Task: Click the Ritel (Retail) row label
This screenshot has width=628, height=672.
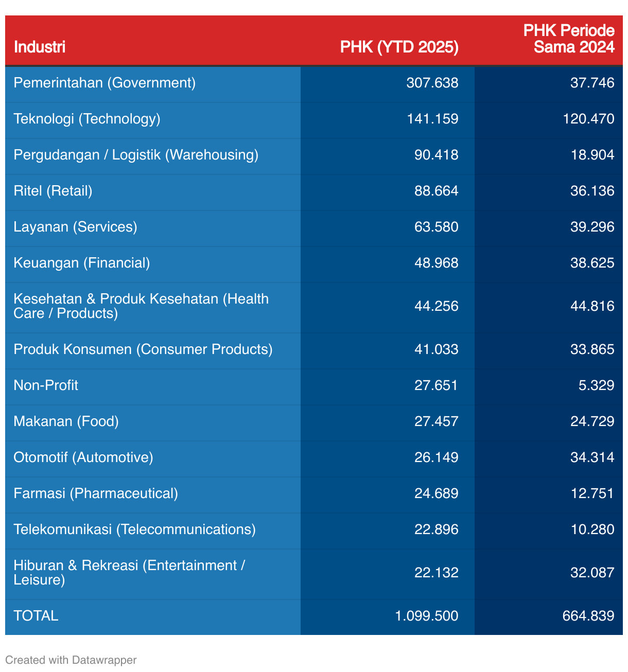Action: tap(53, 191)
